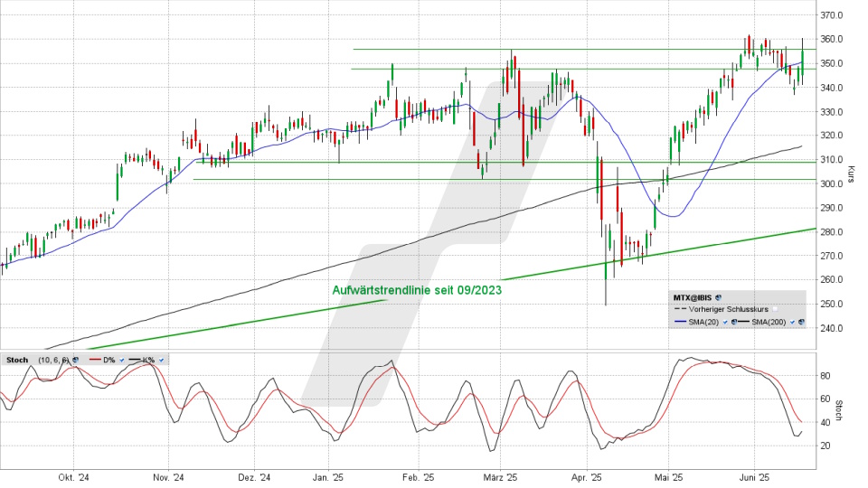This screenshot has height=488, width=868.
Task: Click the 240.0 price axis label
Action: point(831,328)
